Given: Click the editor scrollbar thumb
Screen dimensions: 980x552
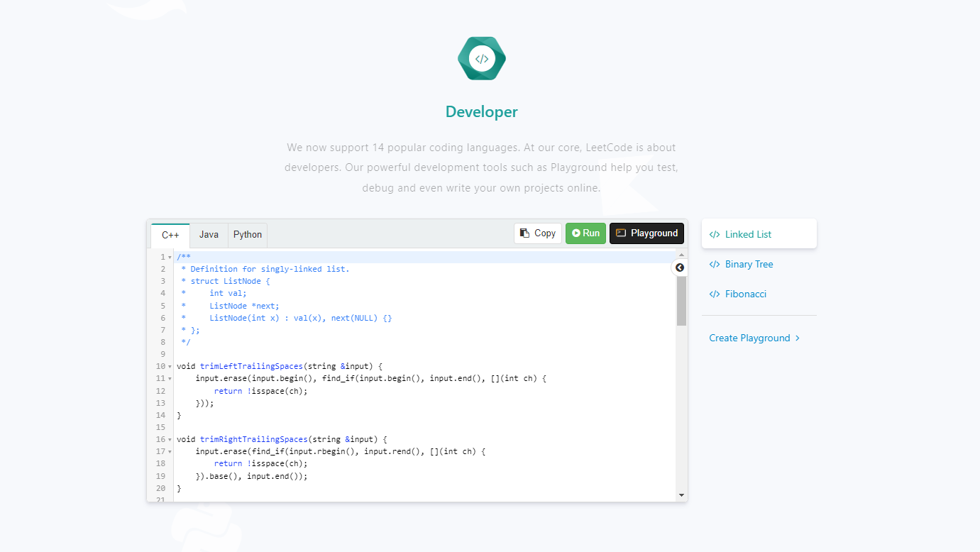Looking at the screenshot, I should 681,301.
